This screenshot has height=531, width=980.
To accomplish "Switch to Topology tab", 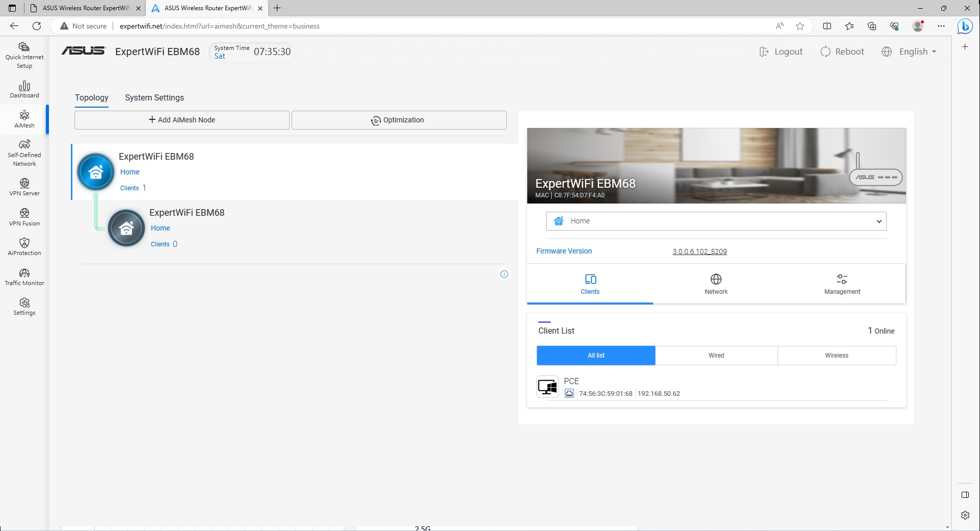I will pos(92,97).
